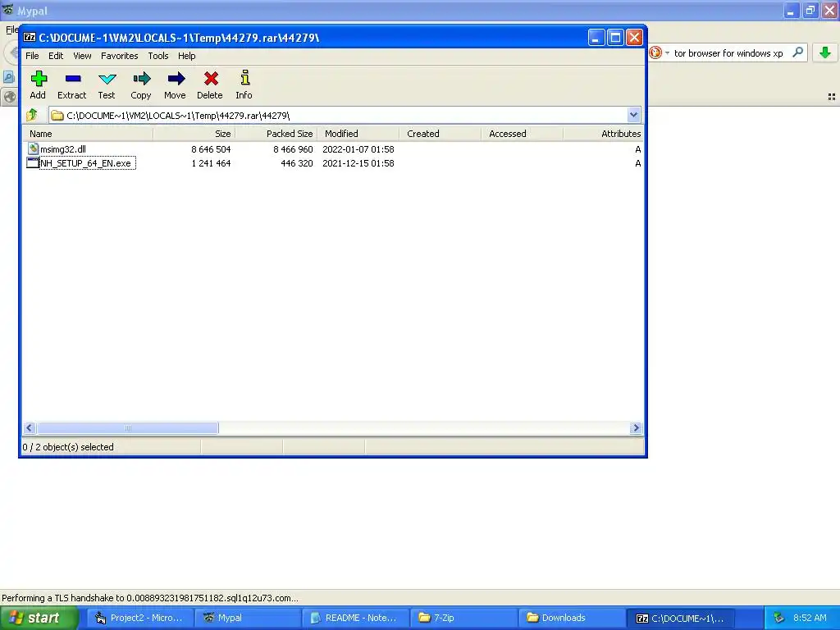The width and height of the screenshot is (840, 630).
Task: Sort by Attributes column header
Action: point(604,134)
